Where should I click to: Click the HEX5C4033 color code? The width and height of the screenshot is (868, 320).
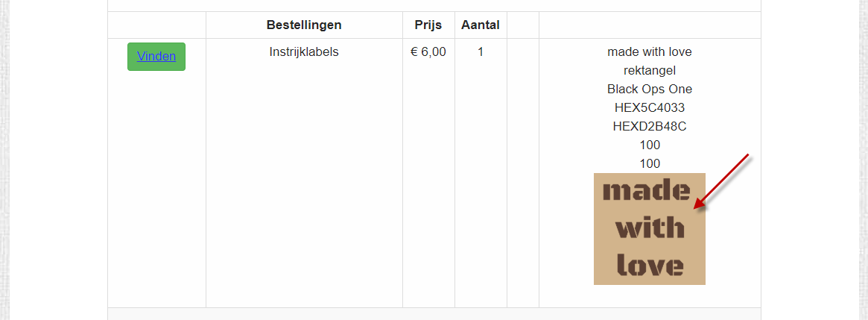[x=650, y=107]
